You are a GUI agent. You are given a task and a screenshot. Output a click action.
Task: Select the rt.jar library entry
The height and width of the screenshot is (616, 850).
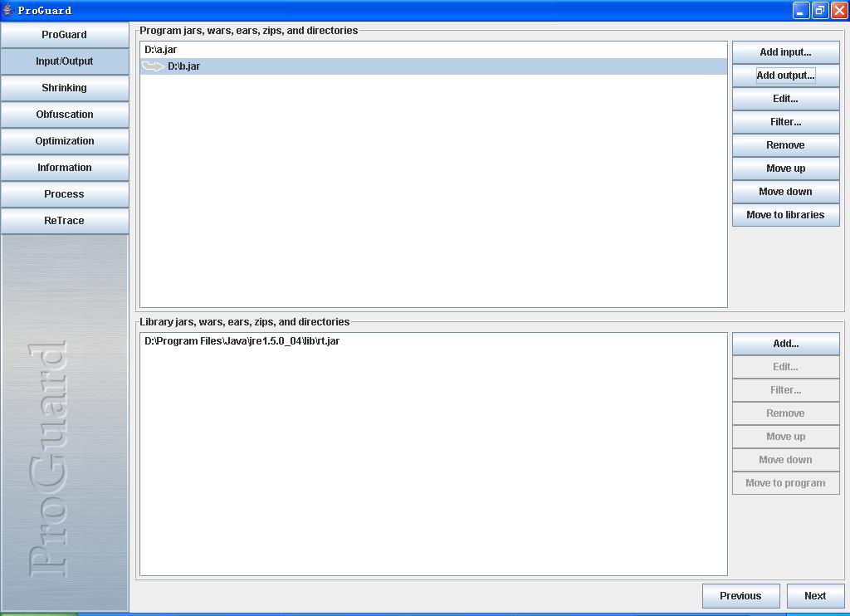pos(433,341)
